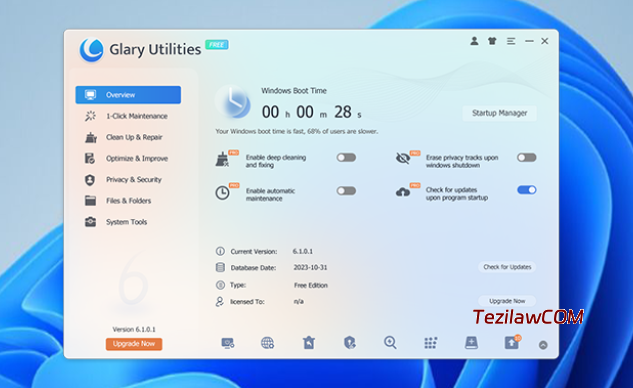Click the Licensed To value n/a
633x388 pixels.
point(299,302)
